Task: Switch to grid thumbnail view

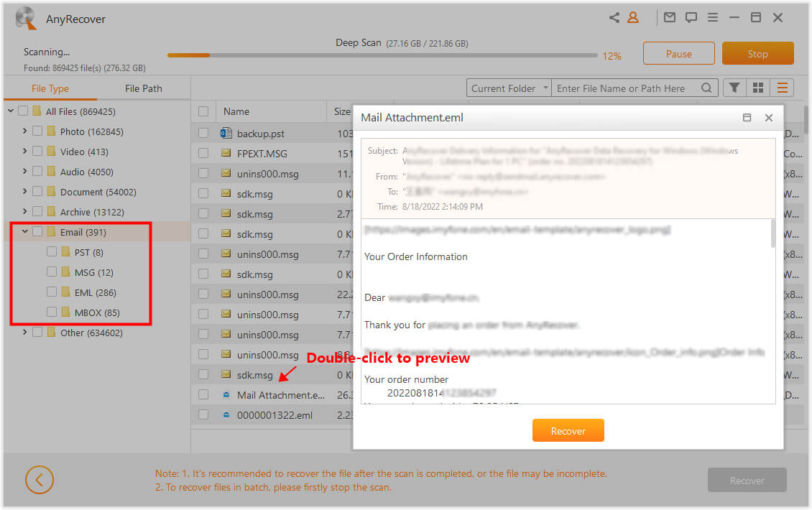Action: (x=757, y=88)
